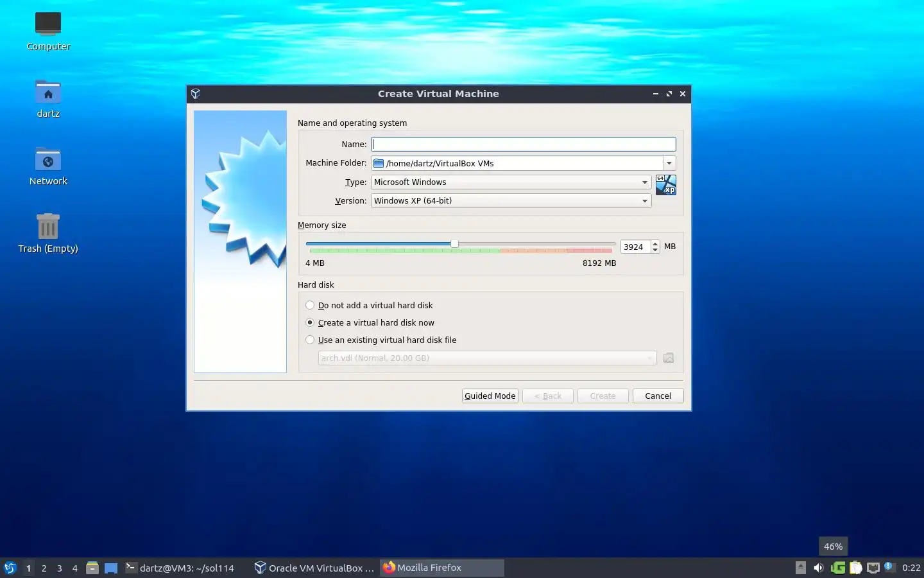The width and height of the screenshot is (924, 578).
Task: Close the Create Virtual Machine window
Action: [683, 94]
